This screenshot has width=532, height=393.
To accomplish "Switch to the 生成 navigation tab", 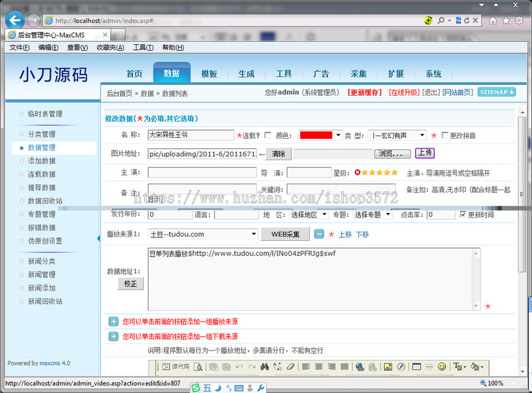I will tap(246, 74).
